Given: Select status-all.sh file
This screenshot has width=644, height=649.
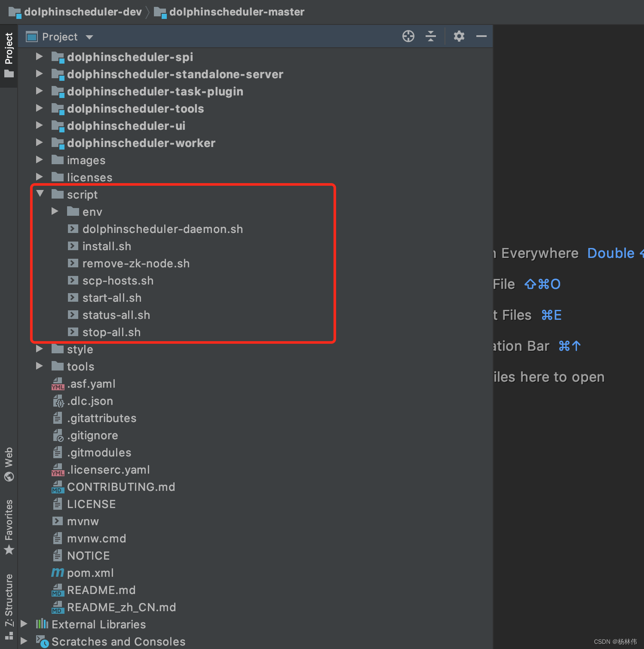Looking at the screenshot, I should (x=116, y=315).
